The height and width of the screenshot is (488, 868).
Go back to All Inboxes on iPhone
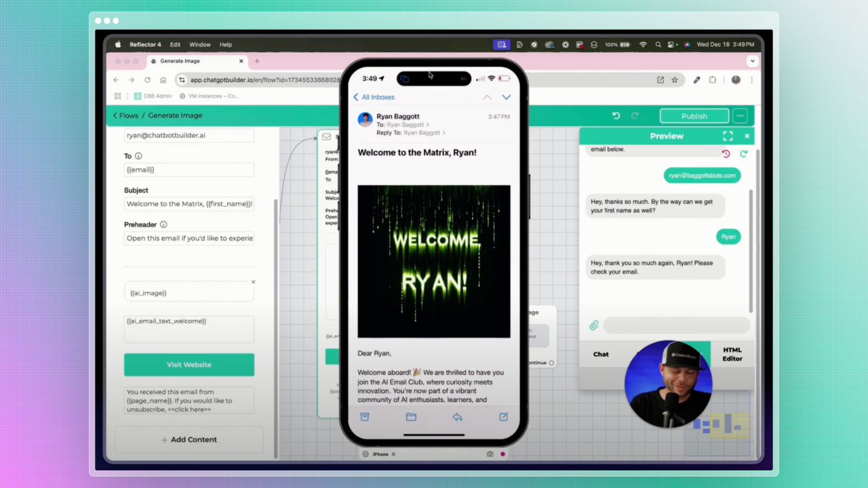[374, 97]
